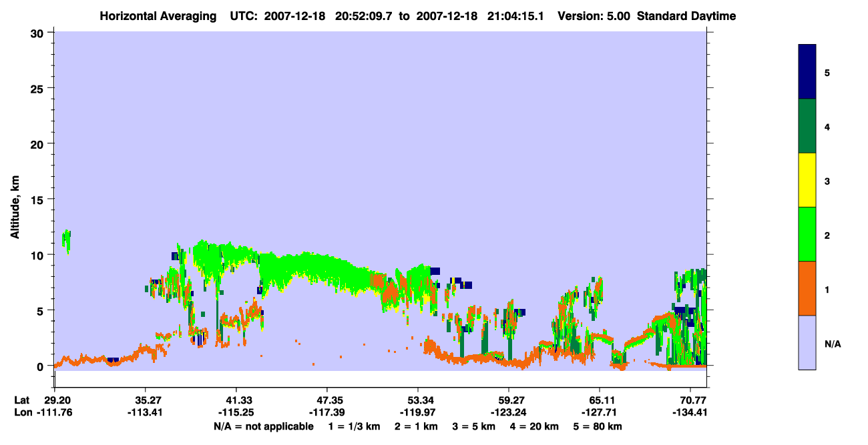Click the 'Lon' row label
The height and width of the screenshot is (445, 868).
[23, 412]
